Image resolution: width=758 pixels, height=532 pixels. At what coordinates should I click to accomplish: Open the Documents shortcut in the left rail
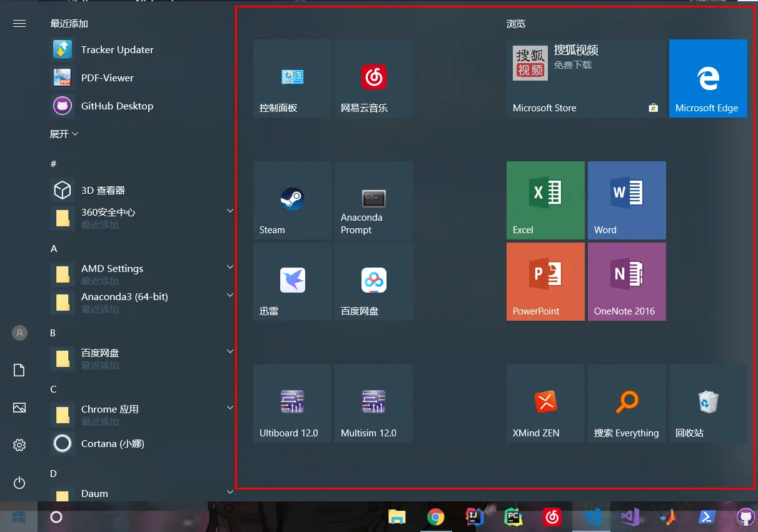point(19,370)
